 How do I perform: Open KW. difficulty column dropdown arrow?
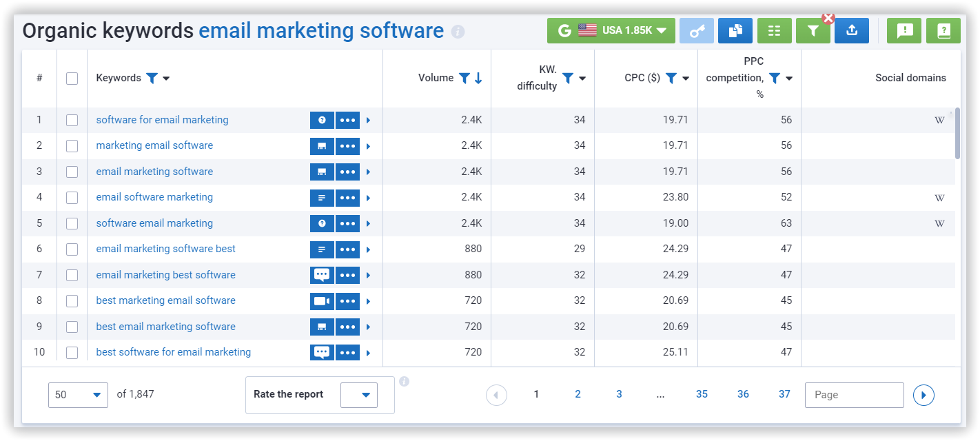coord(582,79)
